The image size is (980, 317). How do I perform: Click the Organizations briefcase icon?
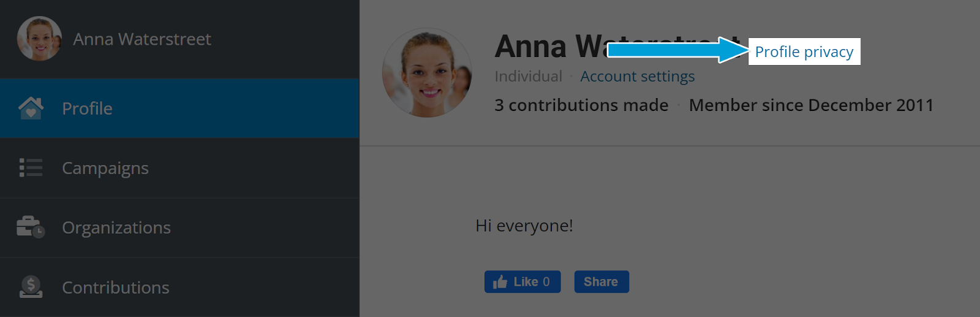pos(31,227)
